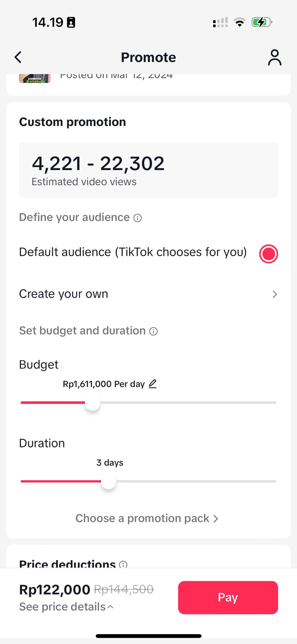Tap the Rp1,611,000 Per day budget value
The image size is (297, 644).
(104, 384)
